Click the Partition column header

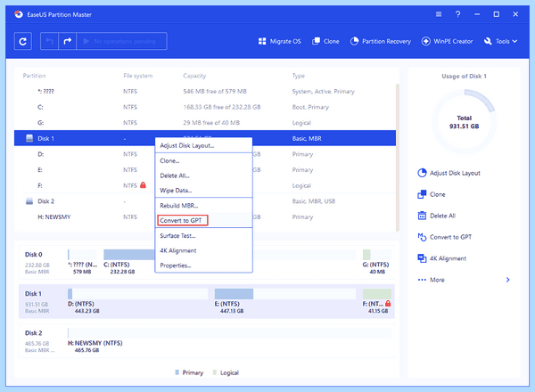click(34, 76)
